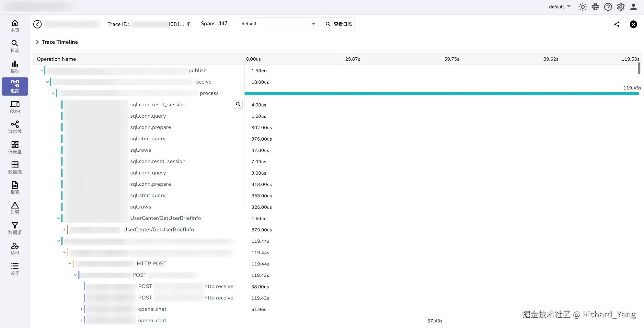Click the 59.75s timeline marker
The width and height of the screenshot is (644, 328).
coord(452,59)
